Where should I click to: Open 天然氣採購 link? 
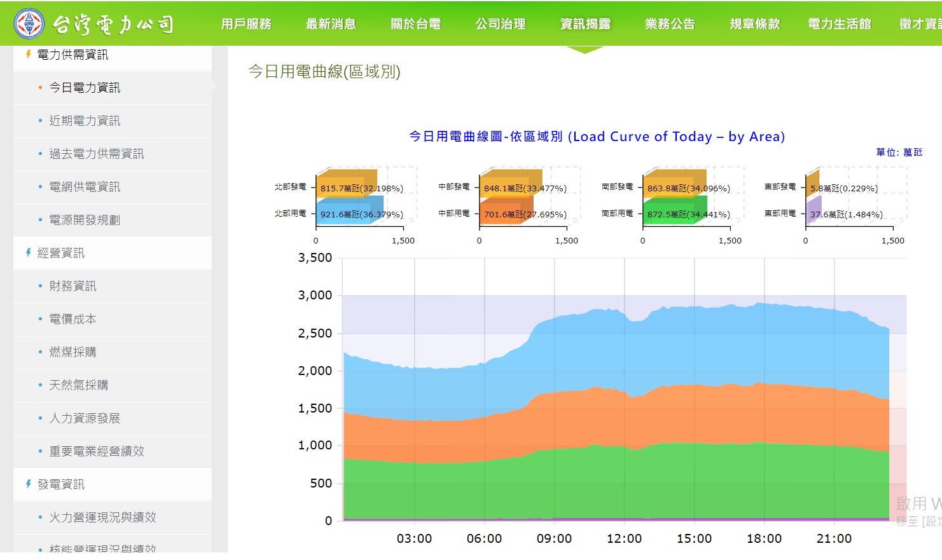point(113,385)
